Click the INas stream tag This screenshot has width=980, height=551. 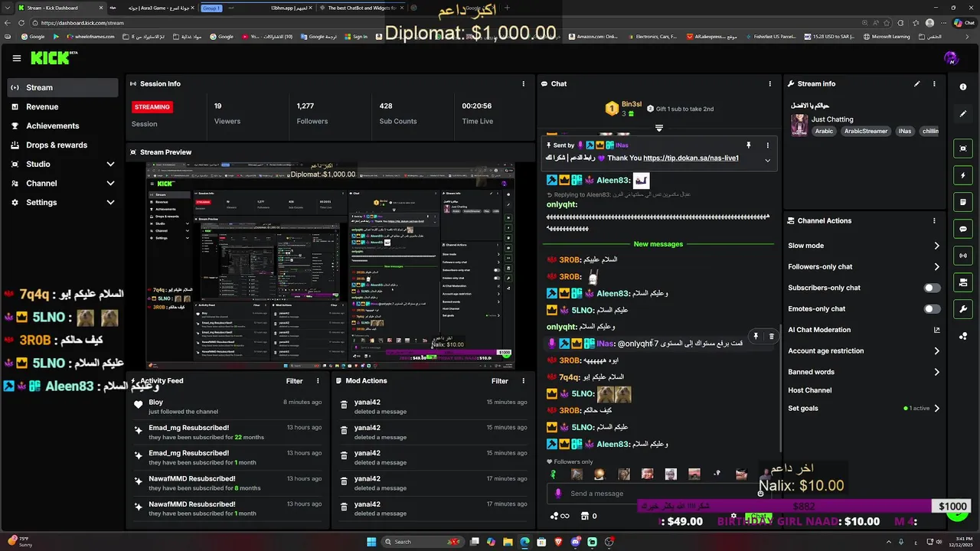point(905,132)
